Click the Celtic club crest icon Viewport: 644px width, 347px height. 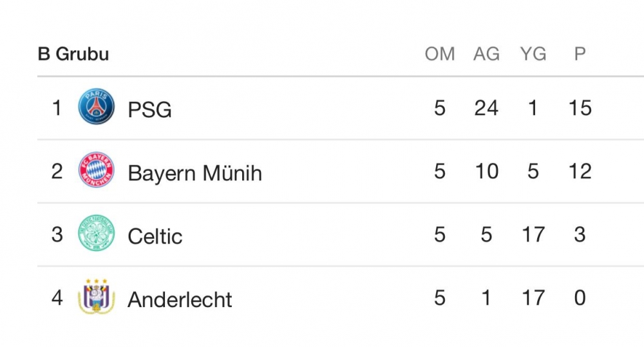(x=97, y=234)
